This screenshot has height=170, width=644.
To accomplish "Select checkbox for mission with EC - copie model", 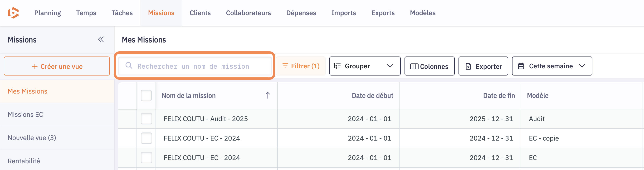I will click(x=146, y=138).
